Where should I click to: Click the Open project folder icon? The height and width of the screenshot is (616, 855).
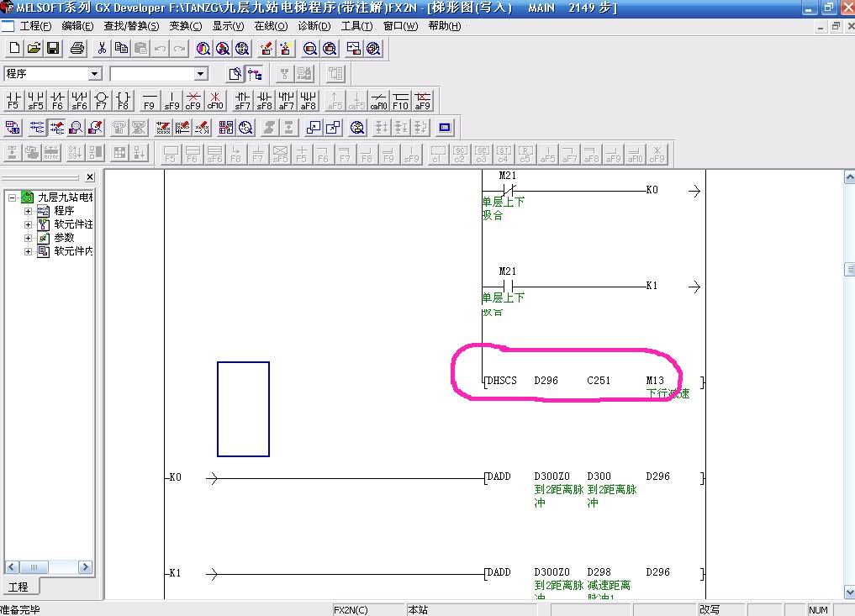(x=34, y=49)
